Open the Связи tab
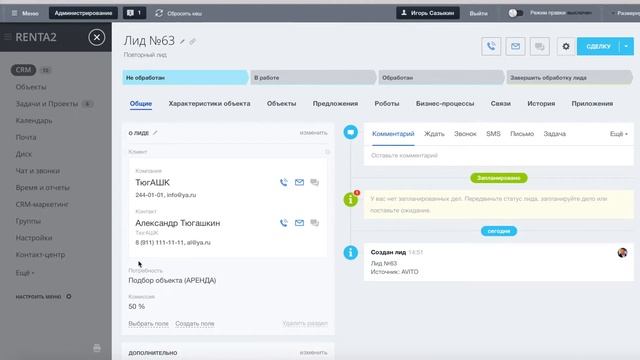This screenshot has width=640, height=360. point(500,104)
